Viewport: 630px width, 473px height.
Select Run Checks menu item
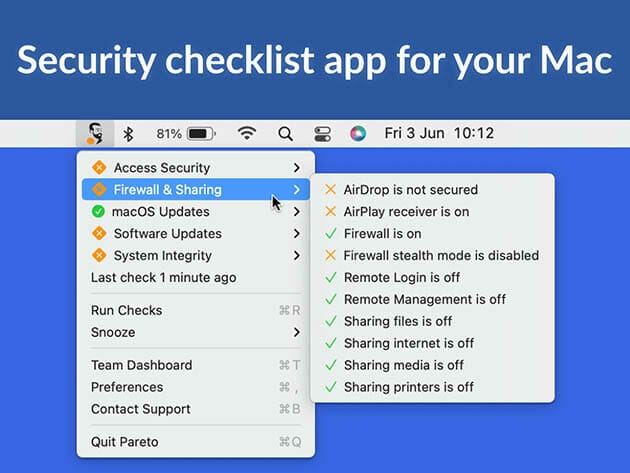click(x=126, y=310)
